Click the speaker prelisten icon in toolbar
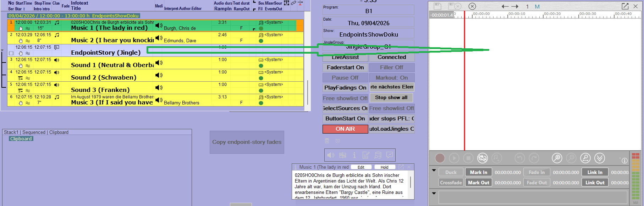This screenshot has height=206, width=644. pos(331,155)
